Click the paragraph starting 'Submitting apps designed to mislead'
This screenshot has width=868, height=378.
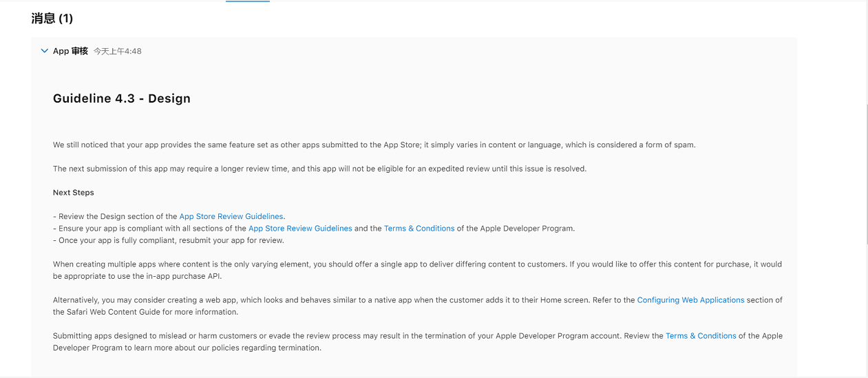pos(417,342)
